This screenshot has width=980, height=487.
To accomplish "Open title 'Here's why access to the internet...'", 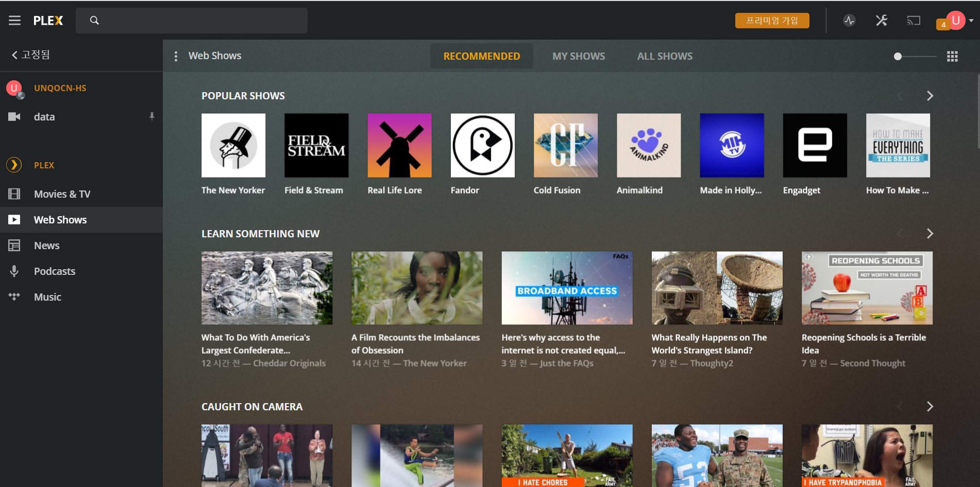I will [563, 344].
